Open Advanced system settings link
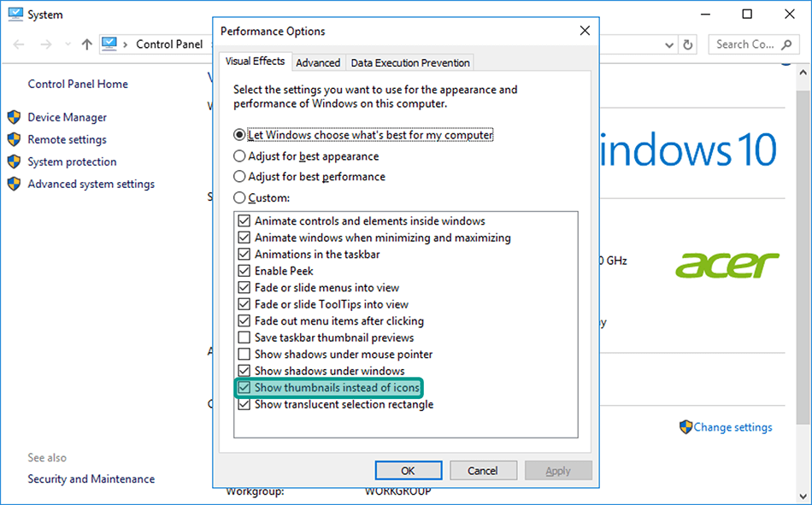This screenshot has height=505, width=812. [91, 184]
